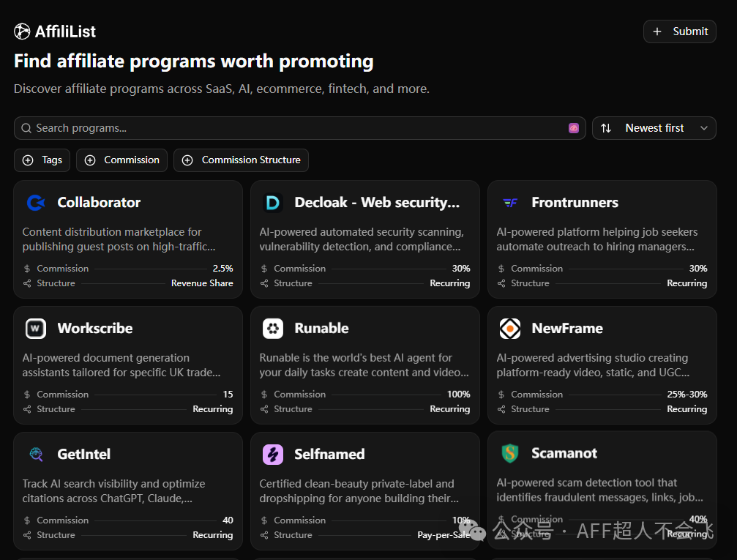Click the AffiliList logo icon
Viewport: 737px width, 560px height.
(x=22, y=31)
